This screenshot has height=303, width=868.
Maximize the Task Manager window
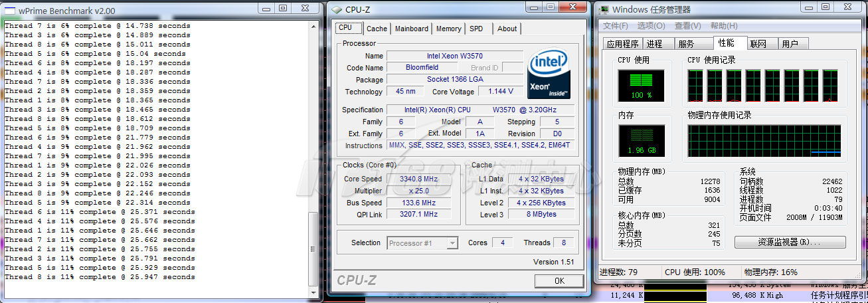coord(826,7)
